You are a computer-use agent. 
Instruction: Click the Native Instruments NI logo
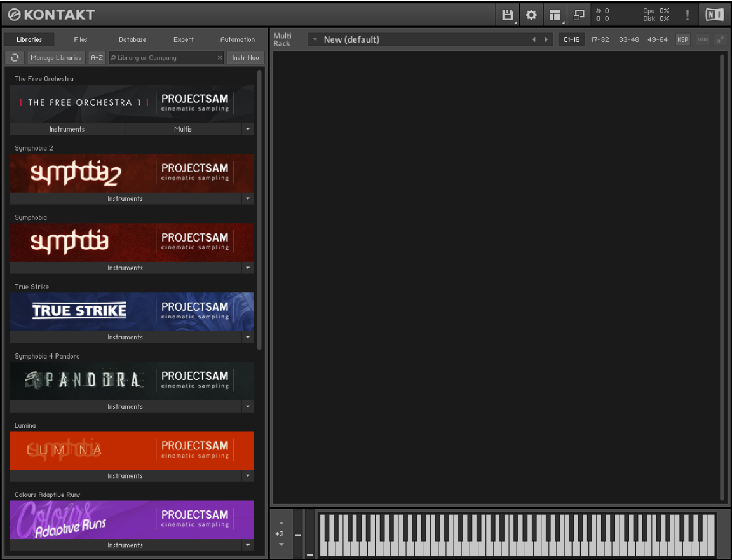pos(715,15)
